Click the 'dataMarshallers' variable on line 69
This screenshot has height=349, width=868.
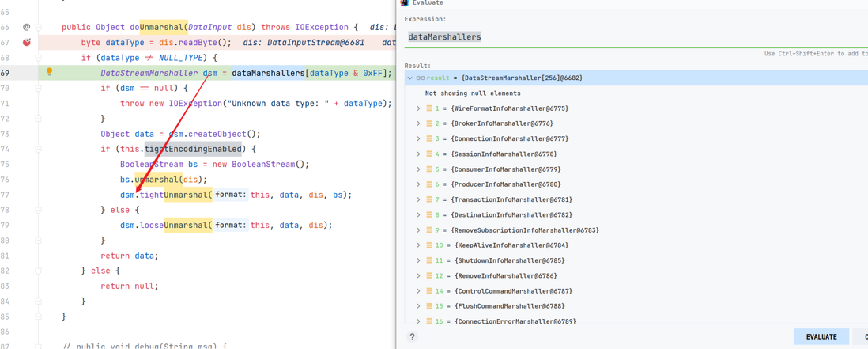[269, 73]
